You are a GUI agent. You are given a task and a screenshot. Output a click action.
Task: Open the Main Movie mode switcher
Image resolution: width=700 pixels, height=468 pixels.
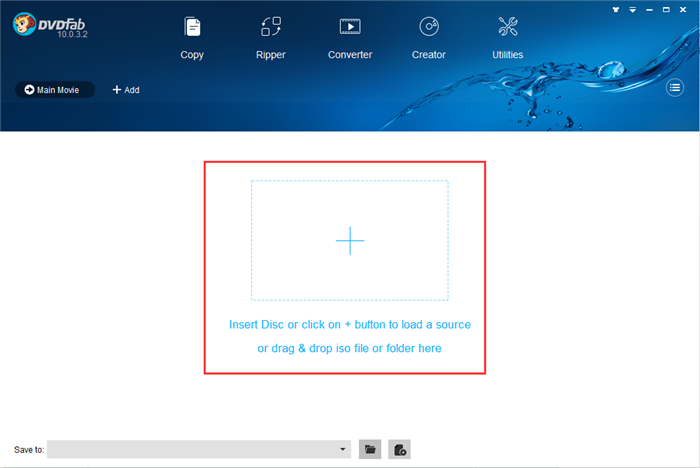[x=55, y=90]
